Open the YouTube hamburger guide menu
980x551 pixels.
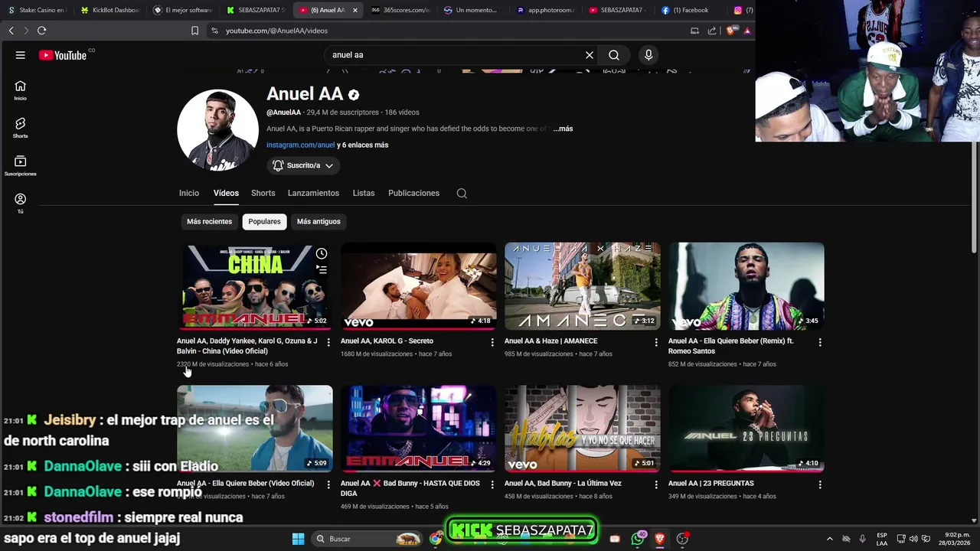click(21, 55)
